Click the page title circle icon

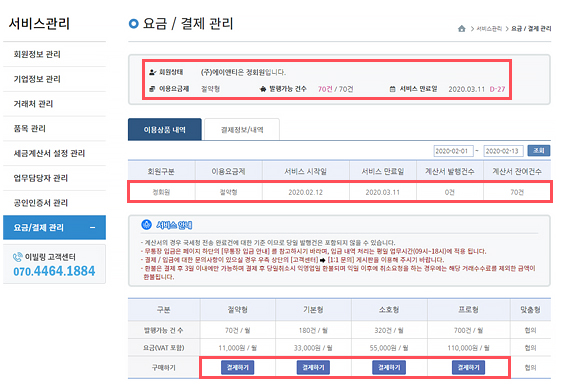coord(133,24)
